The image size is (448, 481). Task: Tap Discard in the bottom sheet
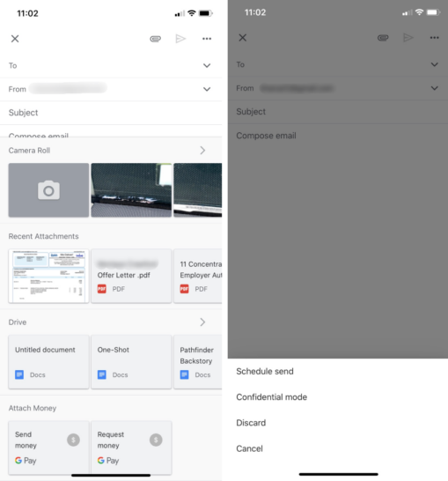[x=251, y=423]
